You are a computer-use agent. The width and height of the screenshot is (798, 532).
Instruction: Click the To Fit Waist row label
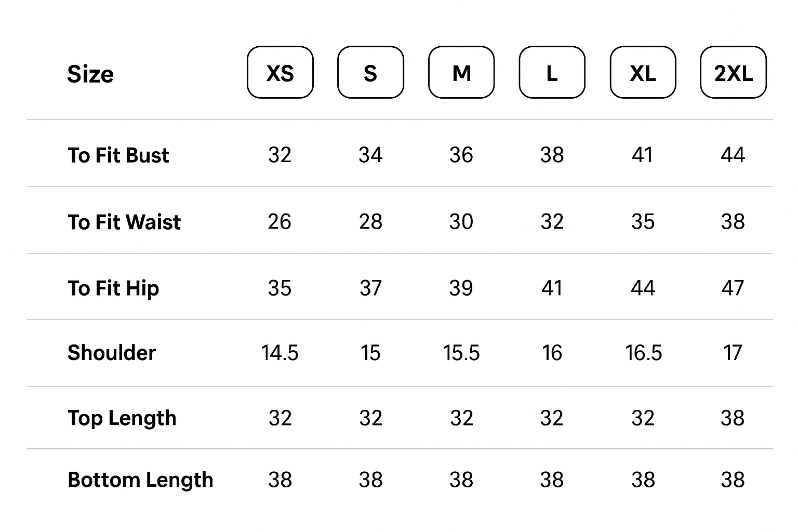pyautogui.click(x=124, y=222)
